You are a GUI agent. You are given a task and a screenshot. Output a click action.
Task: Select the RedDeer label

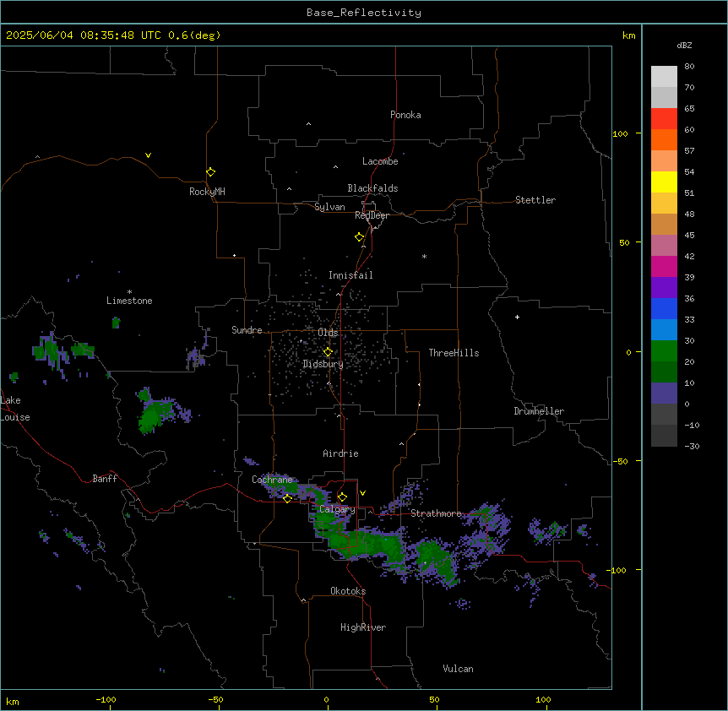(x=372, y=215)
